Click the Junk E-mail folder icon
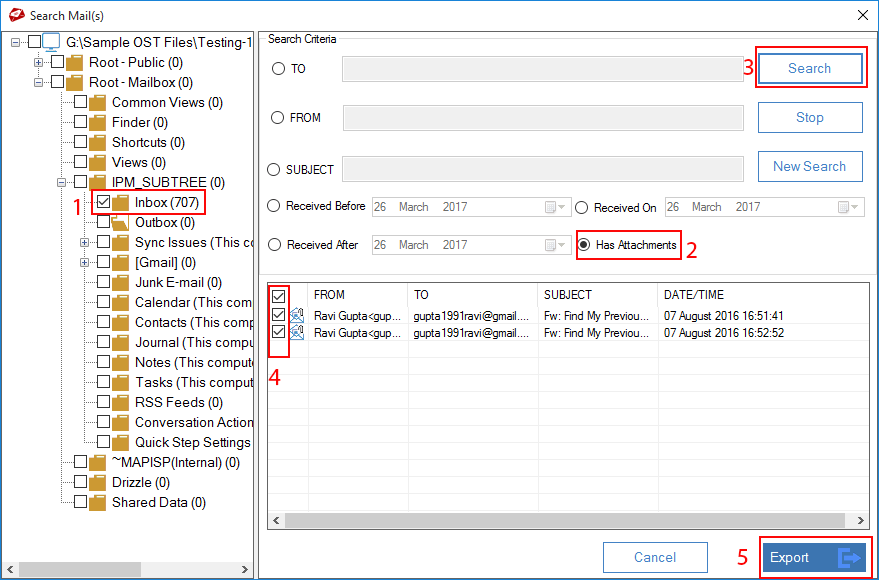The height and width of the screenshot is (580, 879). click(121, 283)
